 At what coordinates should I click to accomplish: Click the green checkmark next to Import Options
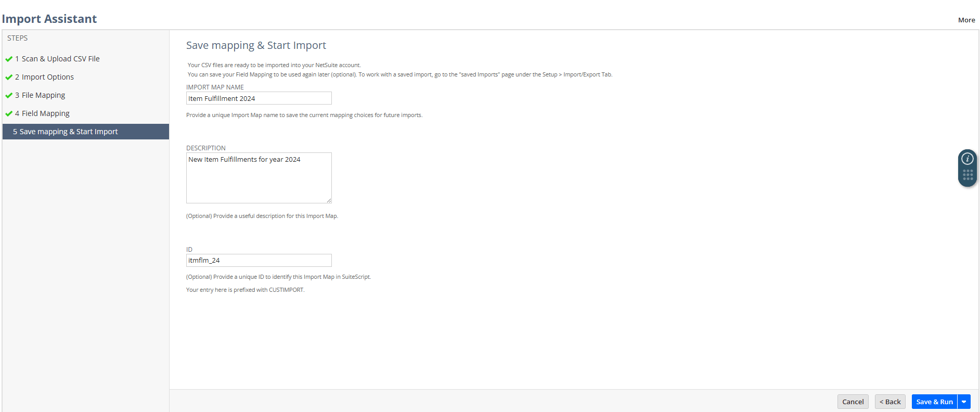tap(9, 77)
